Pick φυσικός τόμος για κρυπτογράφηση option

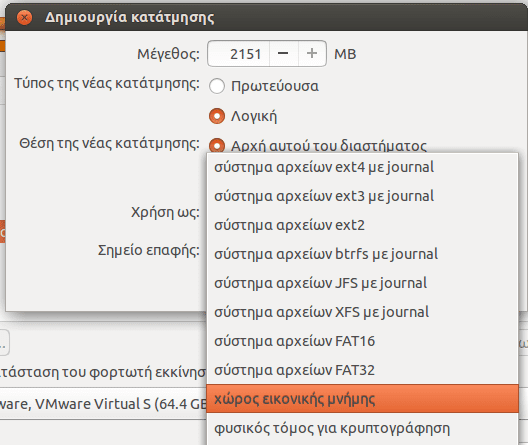pyautogui.click(x=362, y=428)
